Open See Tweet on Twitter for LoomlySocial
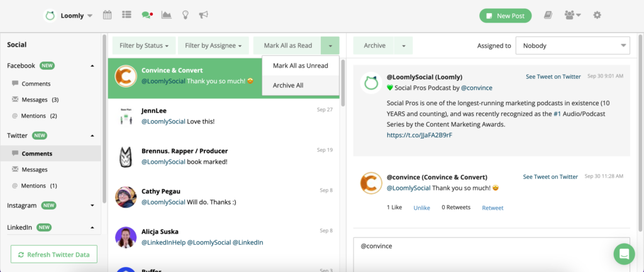 pyautogui.click(x=553, y=76)
